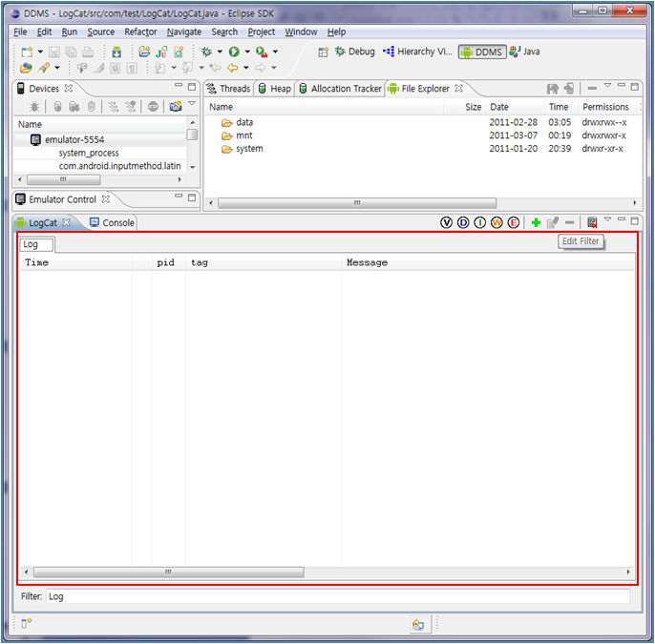
Task: Open Android SDK and AVD Manager icon
Action: pyautogui.click(x=116, y=52)
